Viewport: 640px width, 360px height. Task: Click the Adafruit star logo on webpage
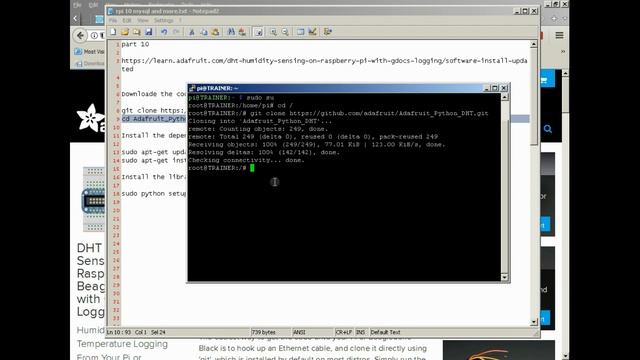tap(91, 118)
